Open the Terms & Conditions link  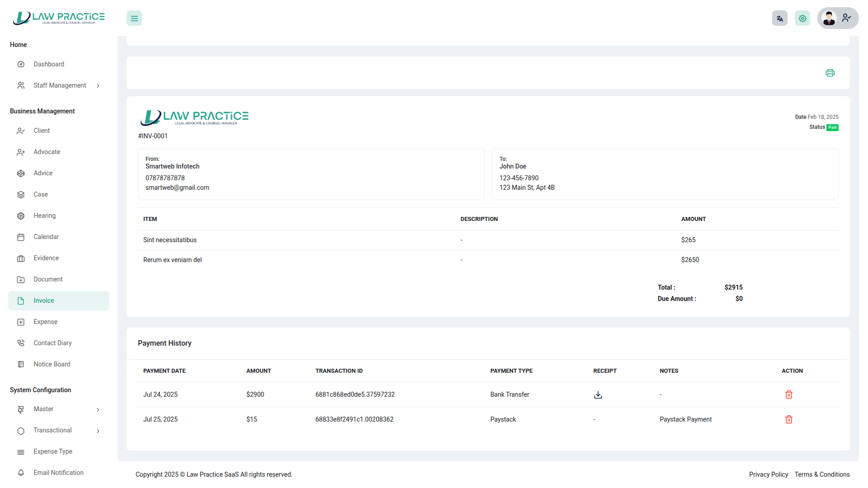[x=822, y=474]
